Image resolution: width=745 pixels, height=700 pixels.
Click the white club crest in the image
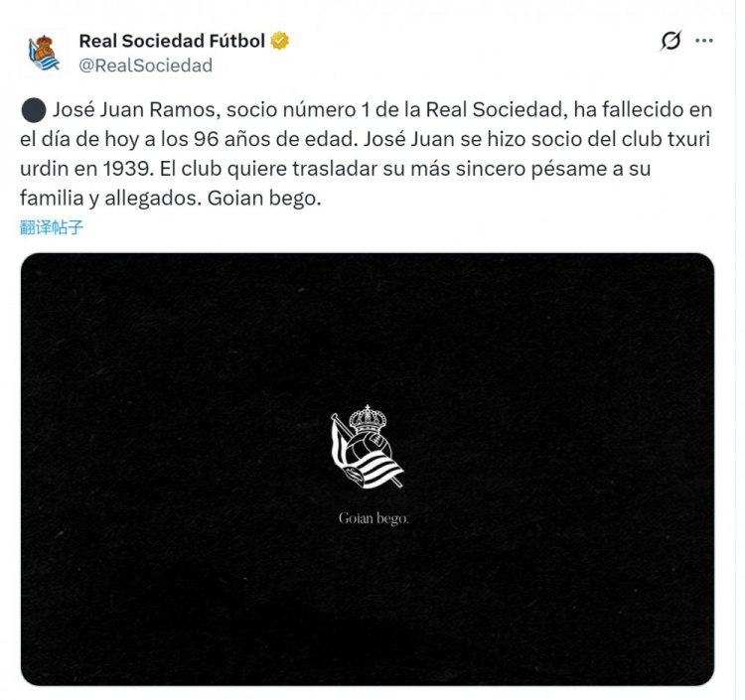[368, 447]
